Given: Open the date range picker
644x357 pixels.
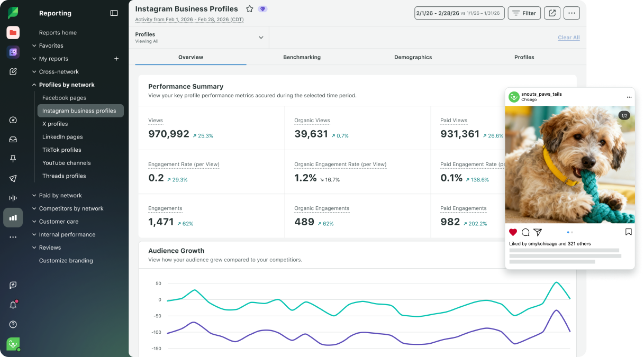Looking at the screenshot, I should coord(459,13).
